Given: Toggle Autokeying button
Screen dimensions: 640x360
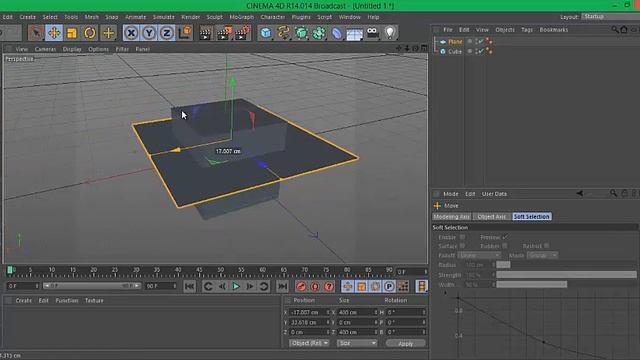Looking at the screenshot, I should click(315, 287).
